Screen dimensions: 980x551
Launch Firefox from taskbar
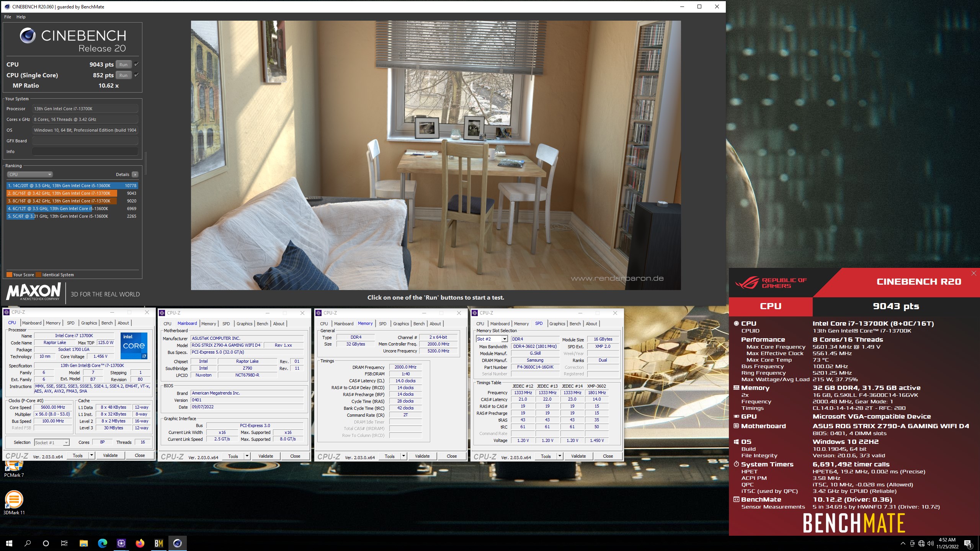(140, 543)
